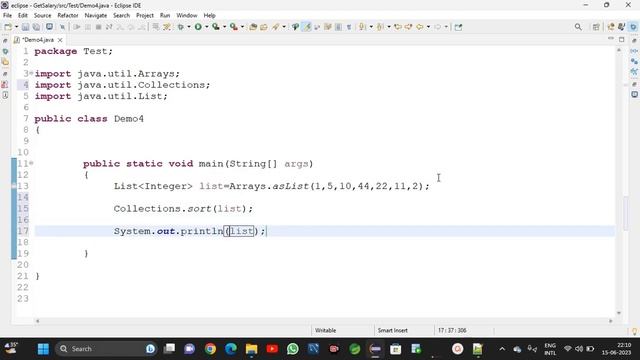
Task: Expand the Debug dropdown arrow
Action: 189,27
